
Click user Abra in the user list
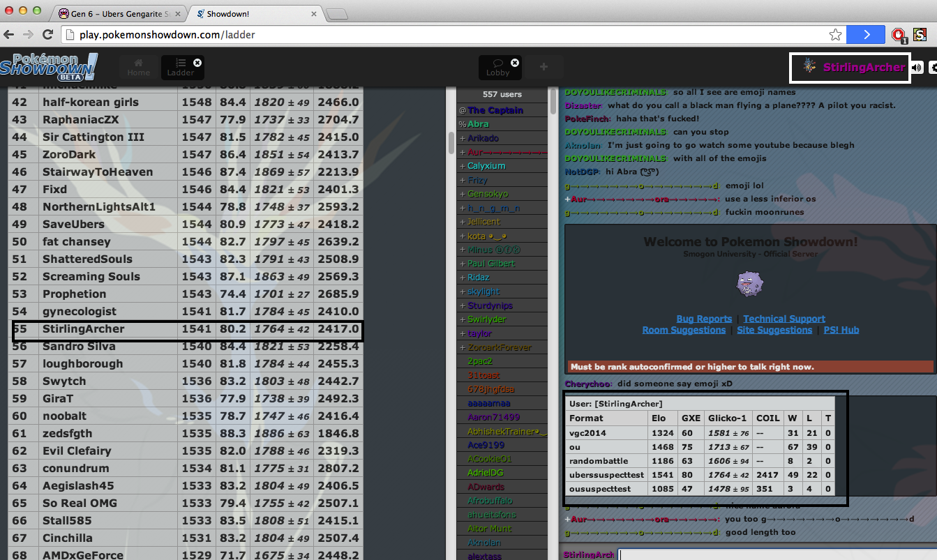coord(478,124)
